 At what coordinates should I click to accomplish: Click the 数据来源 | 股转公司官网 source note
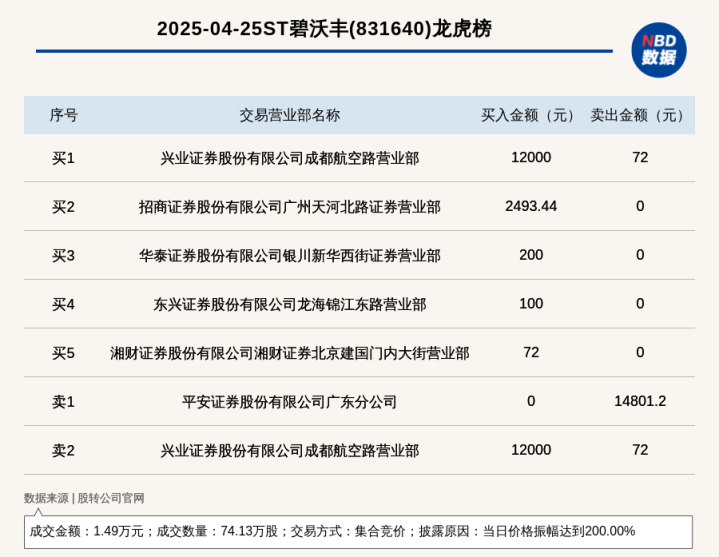pos(84,498)
